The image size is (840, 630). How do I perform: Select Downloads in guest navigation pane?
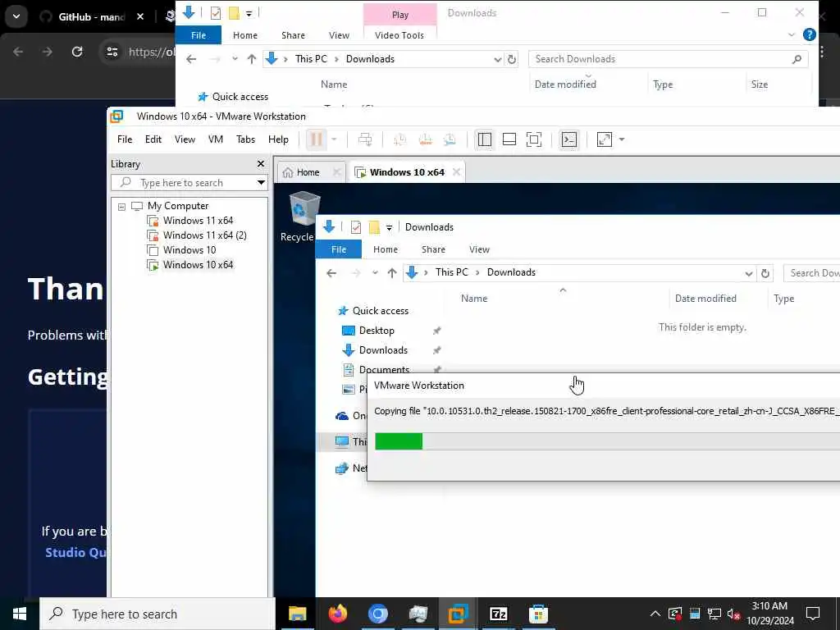click(x=383, y=350)
